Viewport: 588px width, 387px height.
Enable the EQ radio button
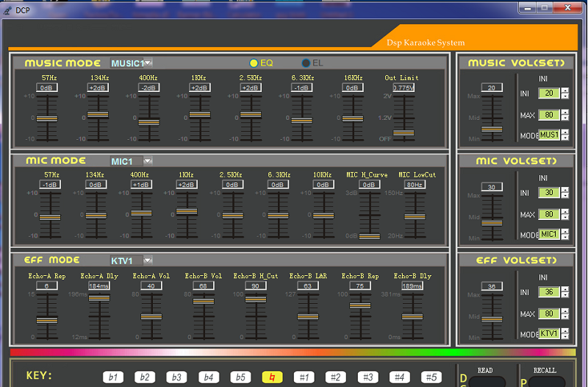coord(254,63)
